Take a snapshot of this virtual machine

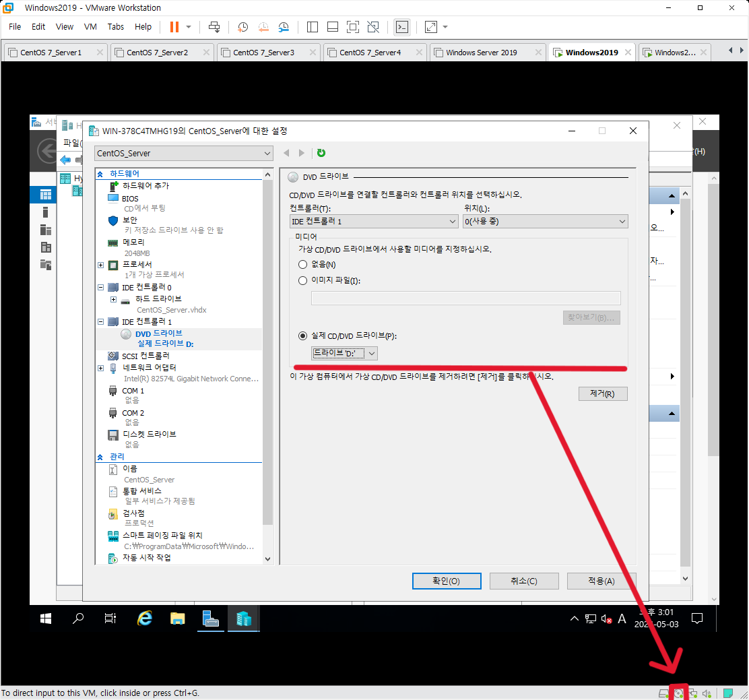(x=242, y=27)
